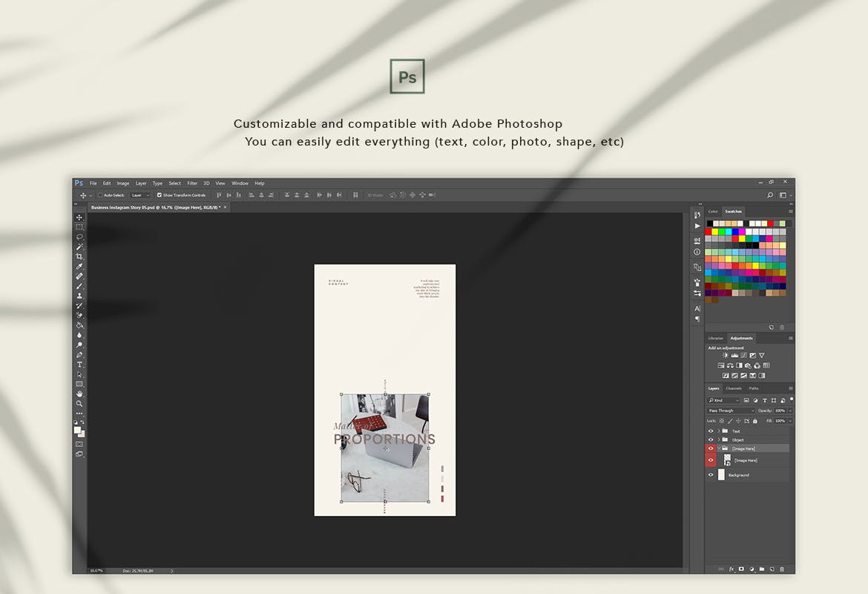Viewport: 868px width, 594px height.
Task: Uncheck Show Transform Controls
Action: [x=160, y=195]
